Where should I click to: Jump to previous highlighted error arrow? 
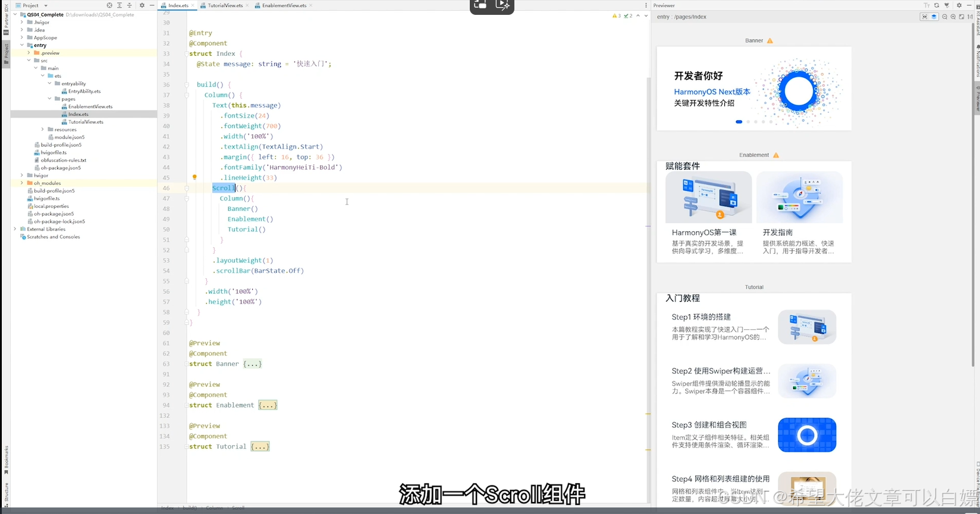(638, 16)
